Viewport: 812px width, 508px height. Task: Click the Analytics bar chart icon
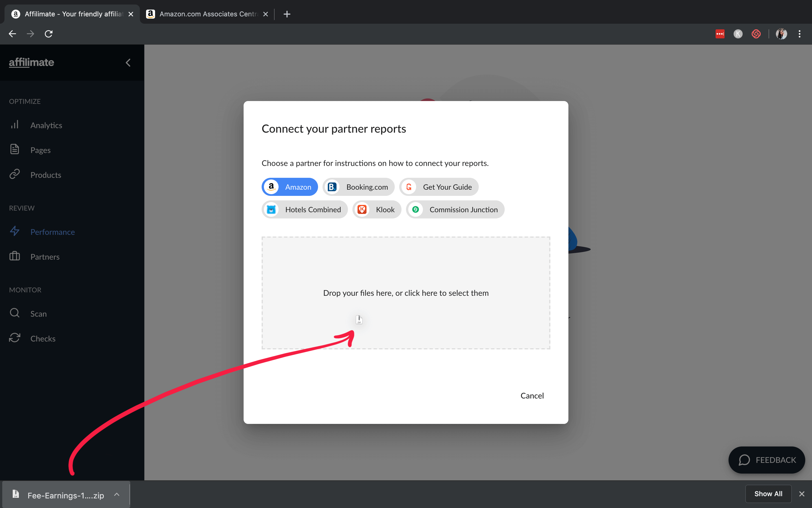[x=14, y=125]
